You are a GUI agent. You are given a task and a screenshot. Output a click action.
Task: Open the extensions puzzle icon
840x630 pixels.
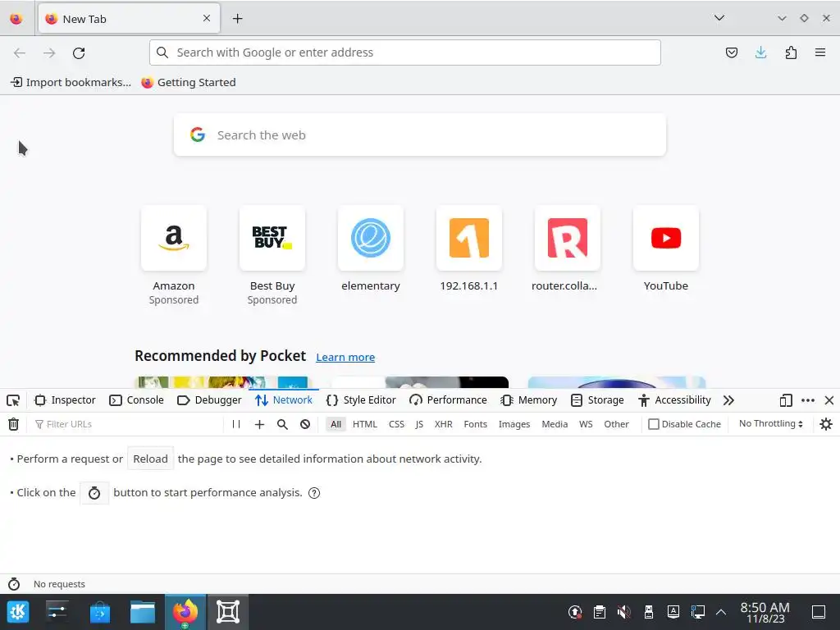point(791,52)
